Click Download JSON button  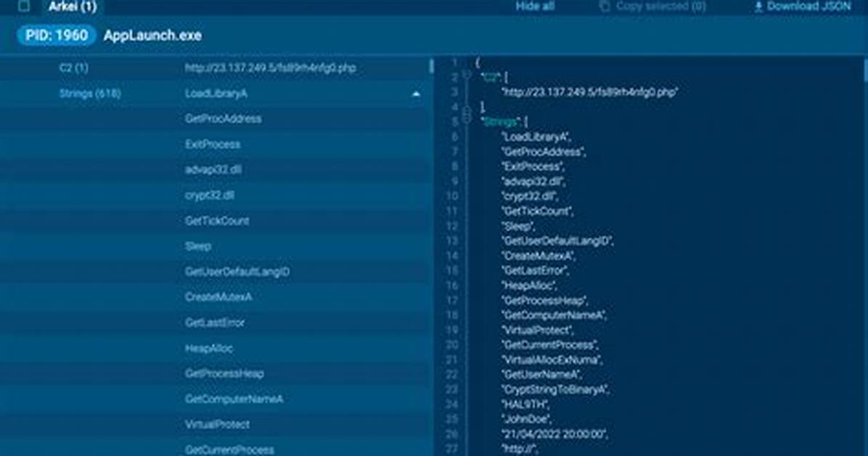click(x=802, y=6)
